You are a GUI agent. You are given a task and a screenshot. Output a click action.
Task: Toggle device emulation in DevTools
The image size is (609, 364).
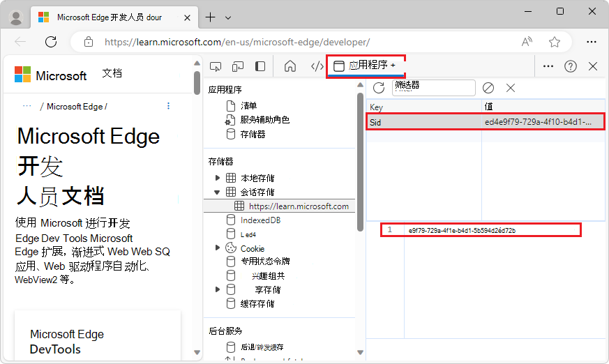pyautogui.click(x=238, y=67)
